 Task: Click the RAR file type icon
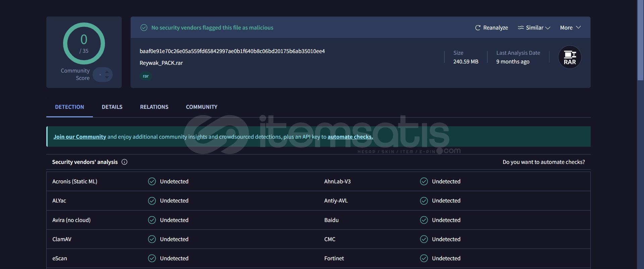[x=570, y=57]
